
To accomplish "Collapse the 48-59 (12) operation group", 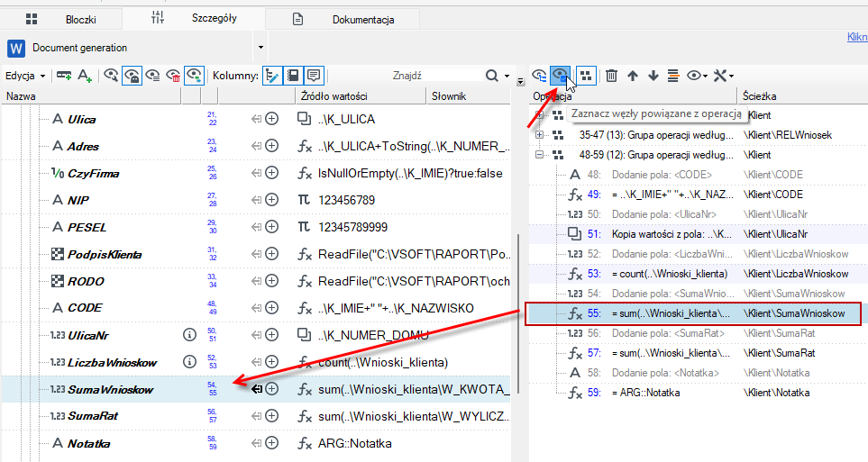I will click(539, 154).
